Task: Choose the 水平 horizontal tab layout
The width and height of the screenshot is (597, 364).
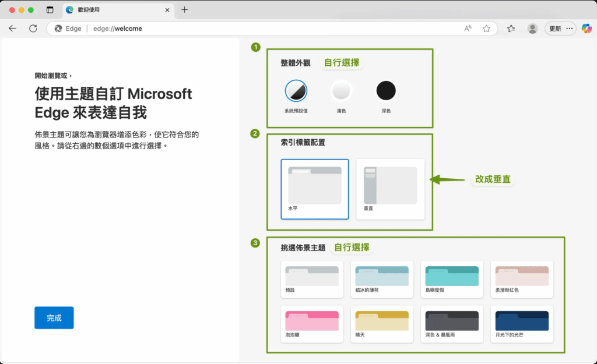Action: point(315,189)
